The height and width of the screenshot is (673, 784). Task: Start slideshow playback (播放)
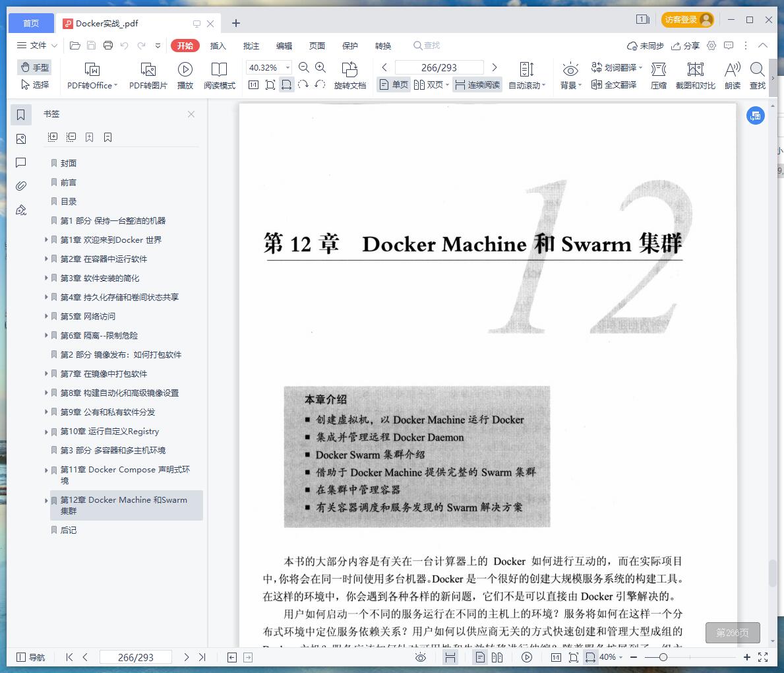coord(185,76)
